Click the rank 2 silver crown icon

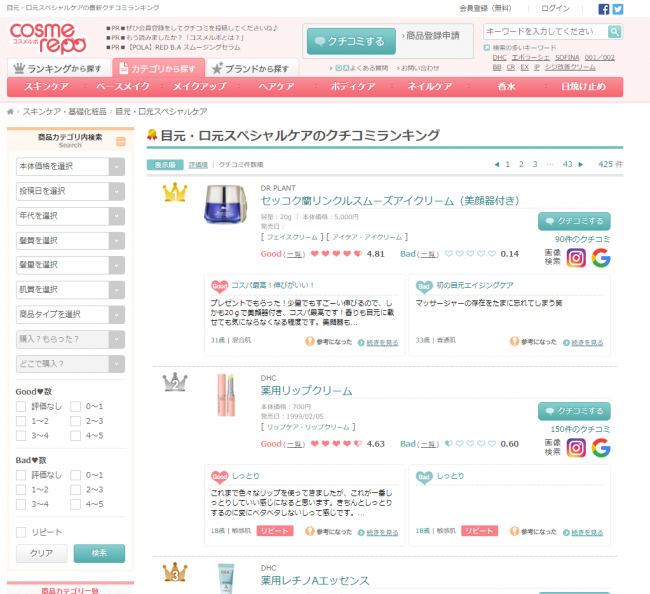(175, 382)
